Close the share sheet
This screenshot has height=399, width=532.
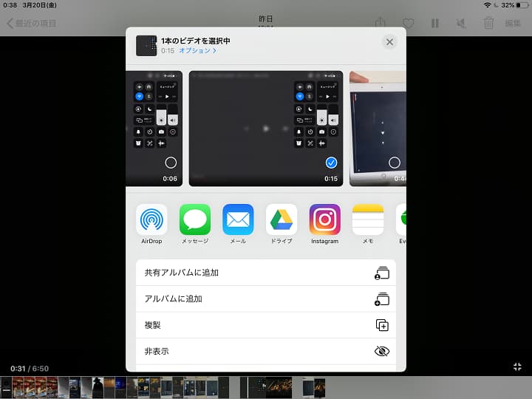pos(389,42)
